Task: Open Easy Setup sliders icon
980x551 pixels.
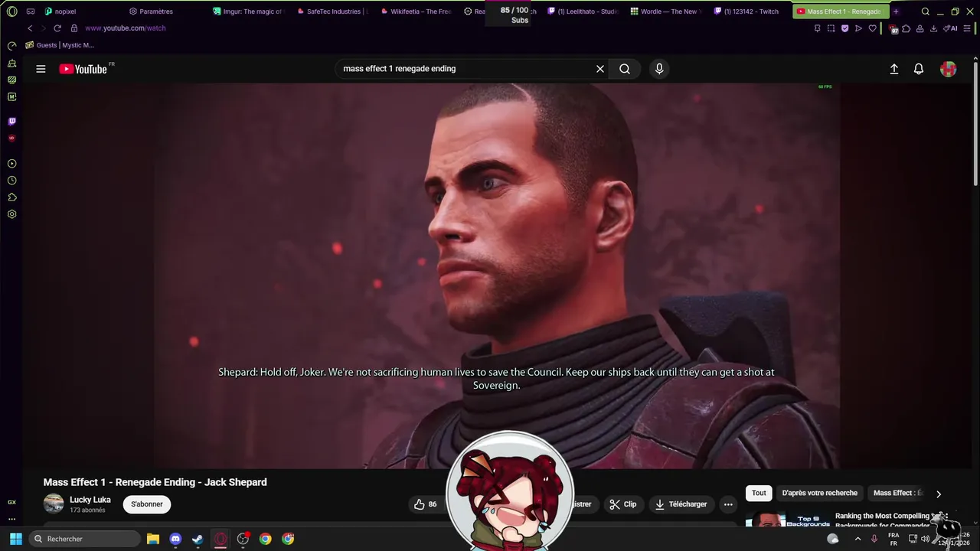Action: [966, 28]
